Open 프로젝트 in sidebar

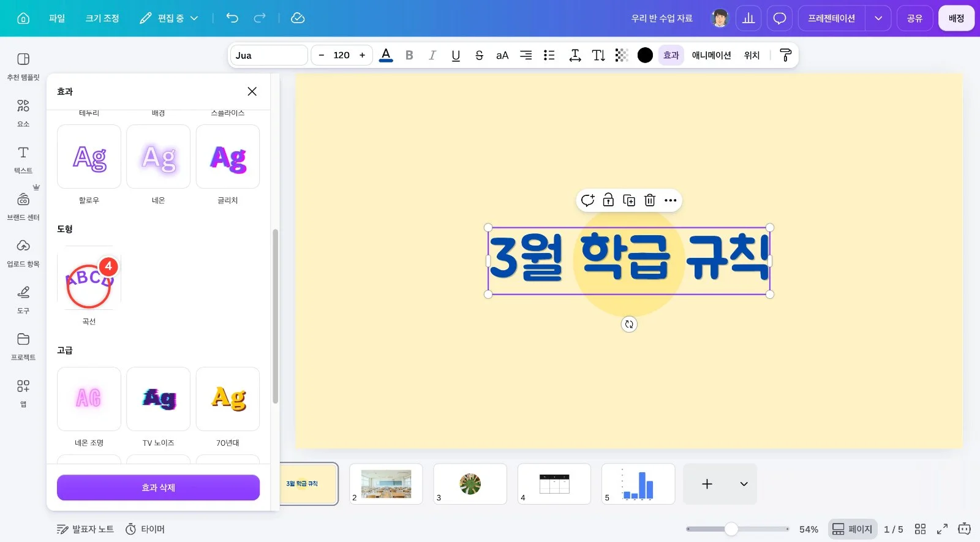point(23,346)
